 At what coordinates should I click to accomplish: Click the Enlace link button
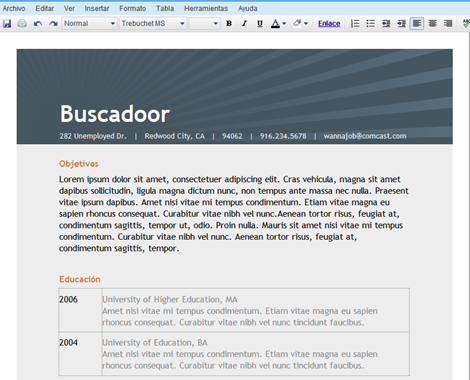click(329, 24)
